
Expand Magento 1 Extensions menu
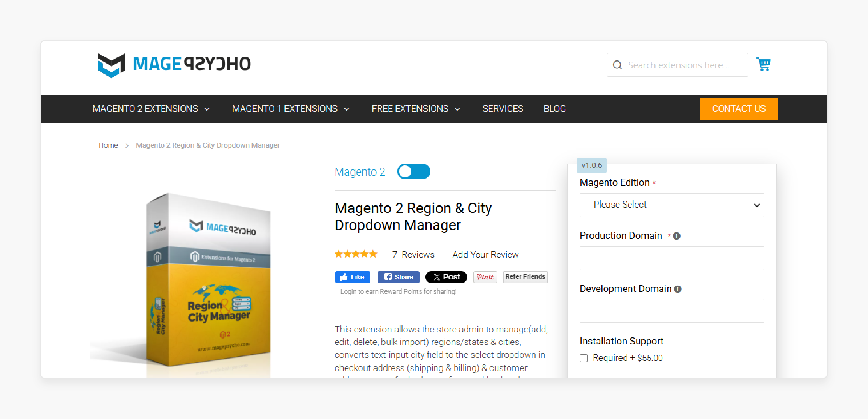point(291,109)
